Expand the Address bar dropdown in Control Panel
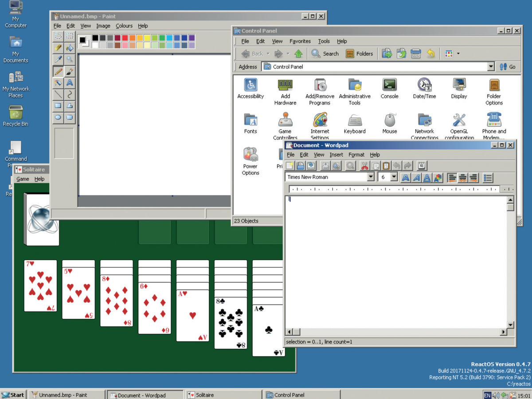Screen dimensions: 532x399 [x=491, y=66]
